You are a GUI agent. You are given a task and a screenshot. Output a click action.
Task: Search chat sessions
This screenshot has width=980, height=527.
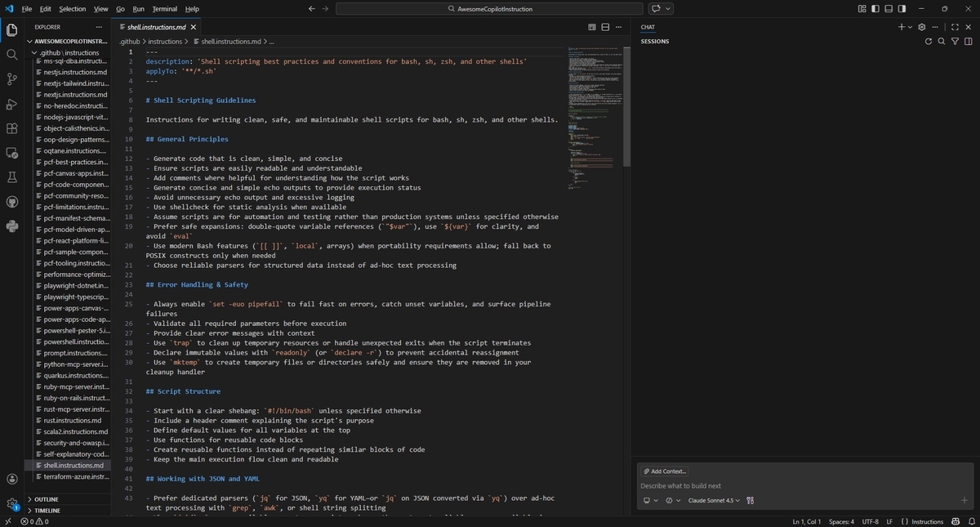coord(942,41)
